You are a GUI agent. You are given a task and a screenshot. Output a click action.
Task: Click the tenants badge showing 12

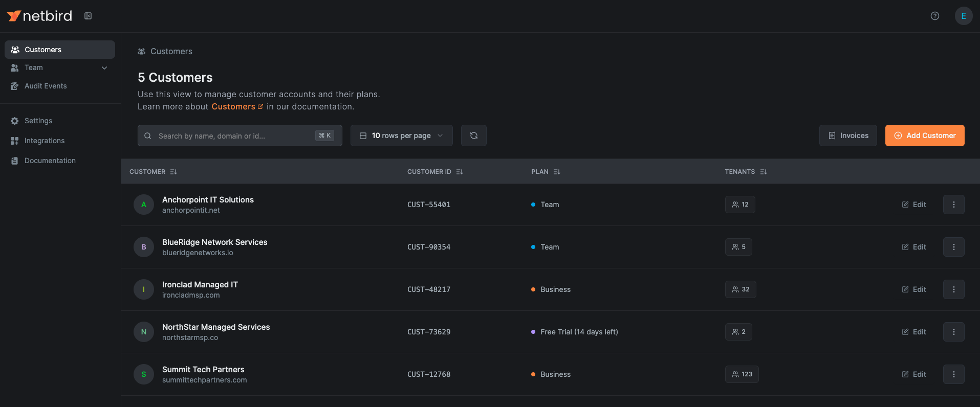tap(740, 205)
